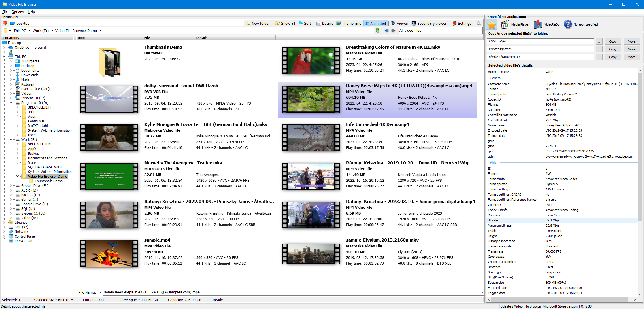The height and width of the screenshot is (309, 644).
Task: Click the red heart favorites icon
Action: (5, 23)
